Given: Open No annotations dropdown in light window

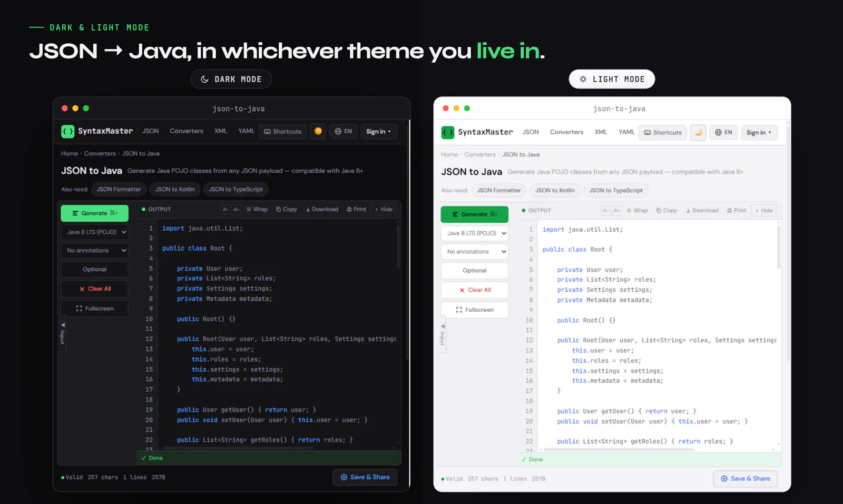Looking at the screenshot, I should 475,251.
